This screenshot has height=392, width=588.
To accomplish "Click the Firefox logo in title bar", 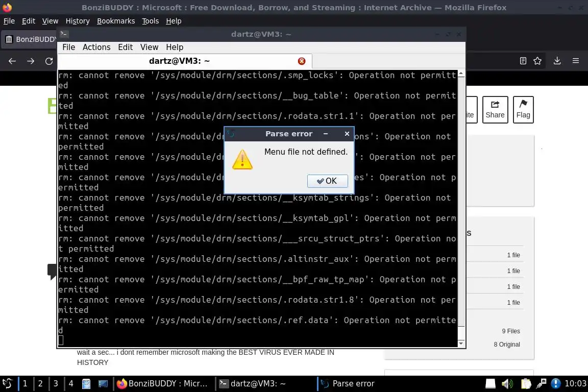I will point(7,7).
